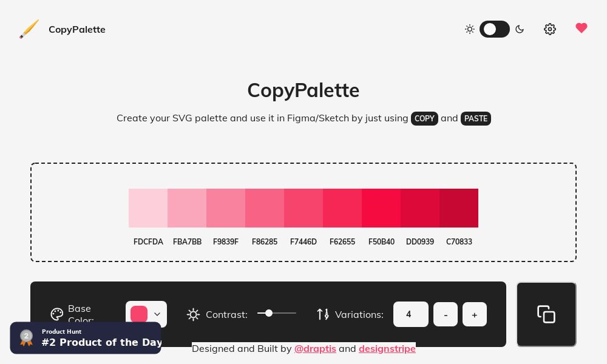Click the sort arrows icon beside Variations
Screen dimensions: 607x364
tap(322, 314)
